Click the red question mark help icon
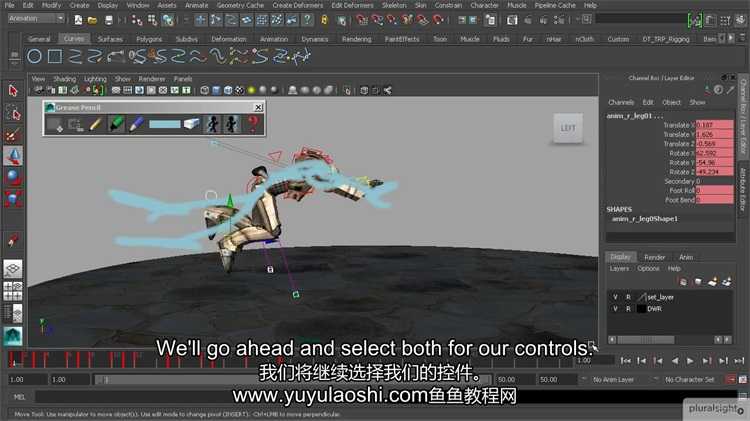Screen dimensions: 750x421 253,124
